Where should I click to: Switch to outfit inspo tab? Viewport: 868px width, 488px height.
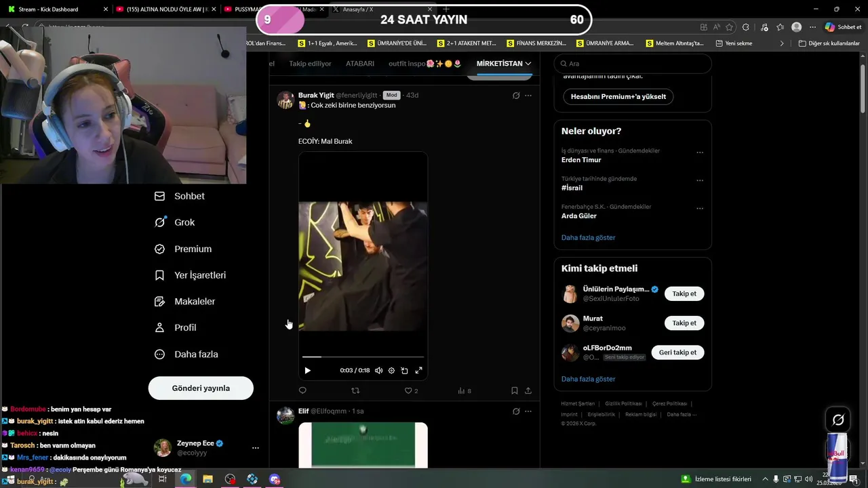tap(425, 64)
